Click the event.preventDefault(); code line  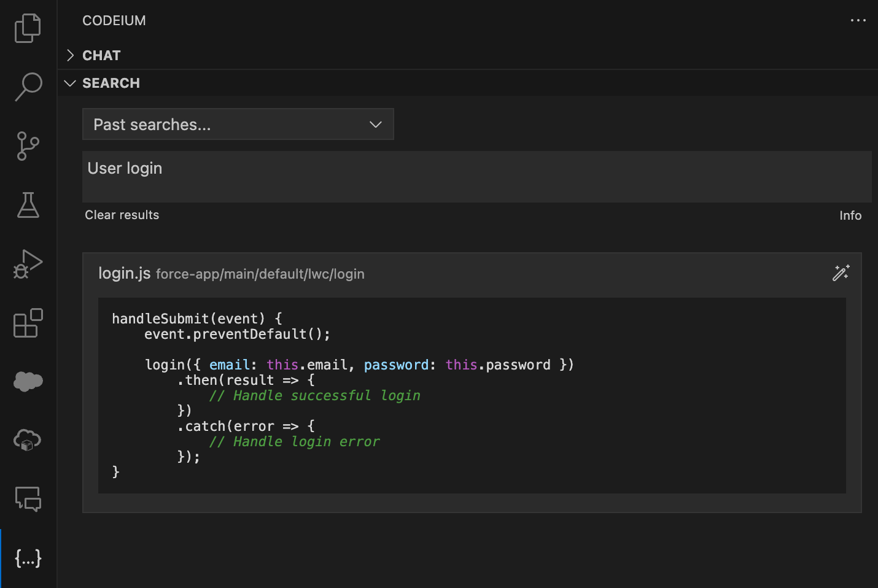[238, 334]
